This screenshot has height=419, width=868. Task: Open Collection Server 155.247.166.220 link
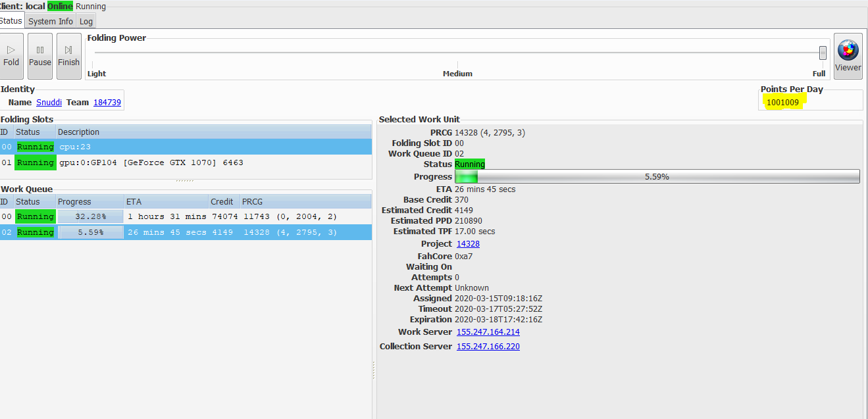tap(488, 347)
